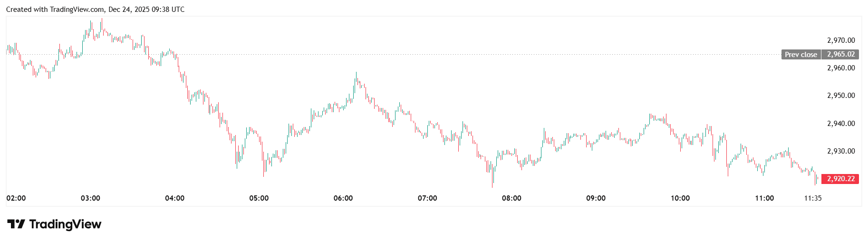Viewport: 868px width, 242px height.
Task: Click the 10:00 time axis label
Action: point(680,198)
